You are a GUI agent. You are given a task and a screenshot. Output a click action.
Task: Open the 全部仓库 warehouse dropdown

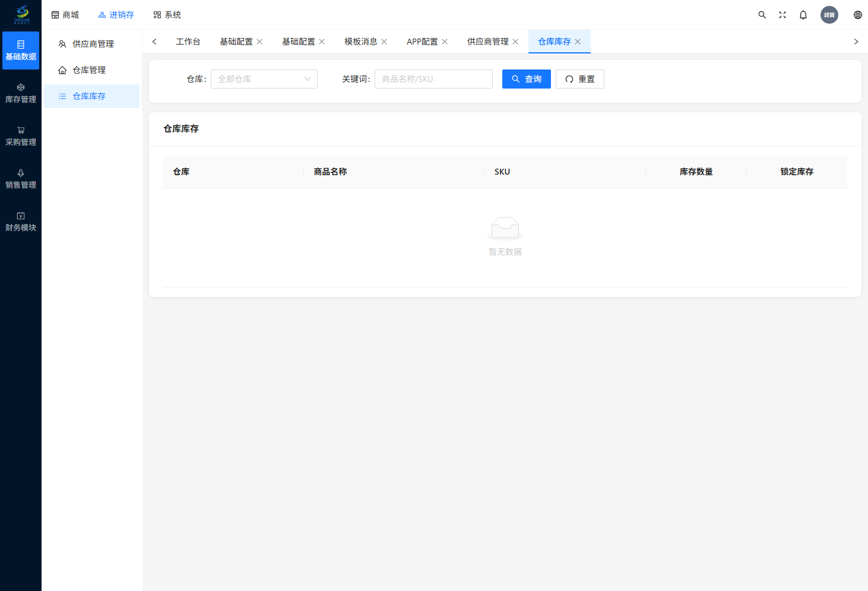coord(264,79)
